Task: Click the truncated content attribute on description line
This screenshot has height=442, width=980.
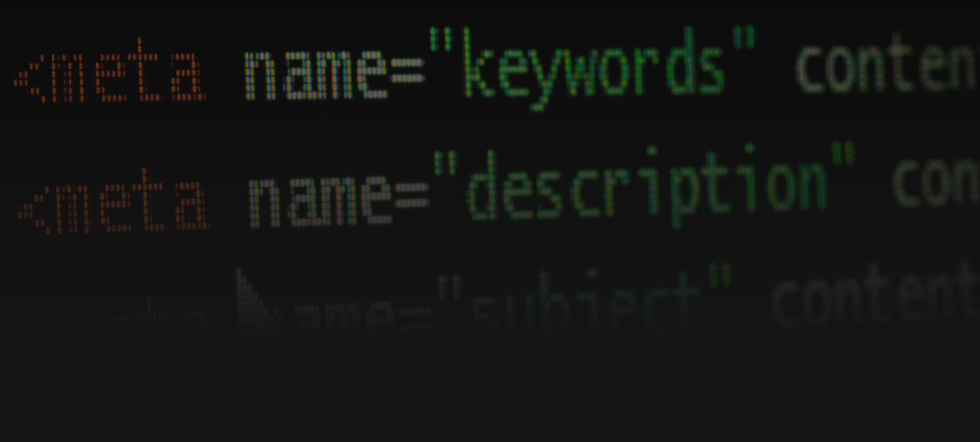Action: [x=936, y=182]
